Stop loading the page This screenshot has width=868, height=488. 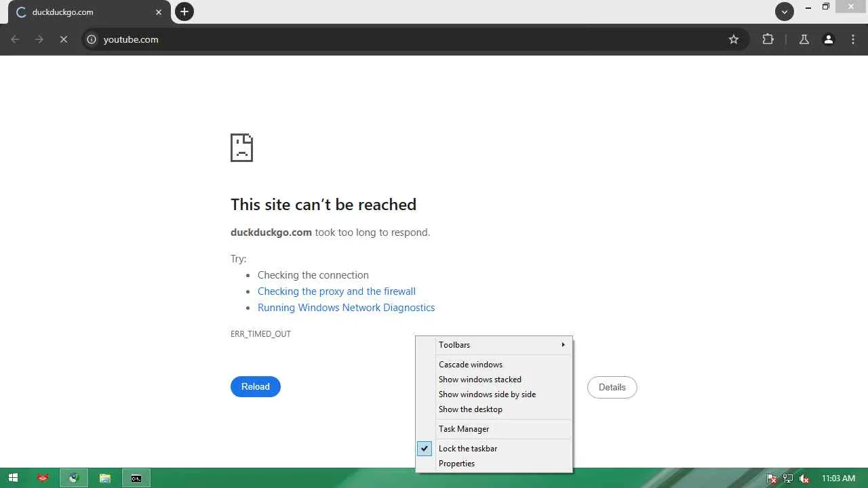(64, 39)
